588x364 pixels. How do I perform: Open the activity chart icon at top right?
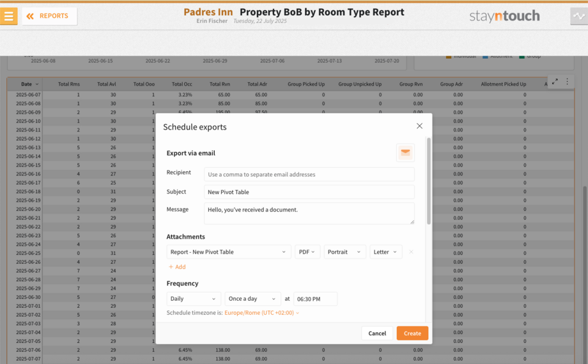(579, 16)
